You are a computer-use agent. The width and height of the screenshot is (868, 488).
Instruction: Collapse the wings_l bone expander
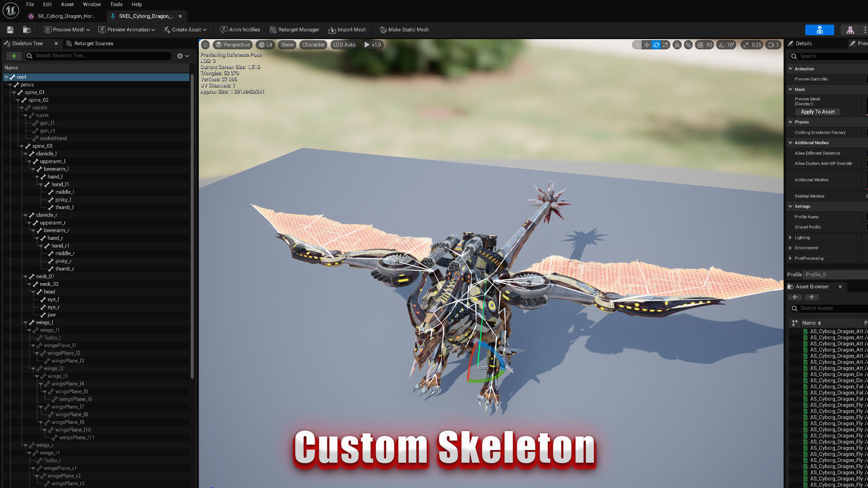(25, 323)
